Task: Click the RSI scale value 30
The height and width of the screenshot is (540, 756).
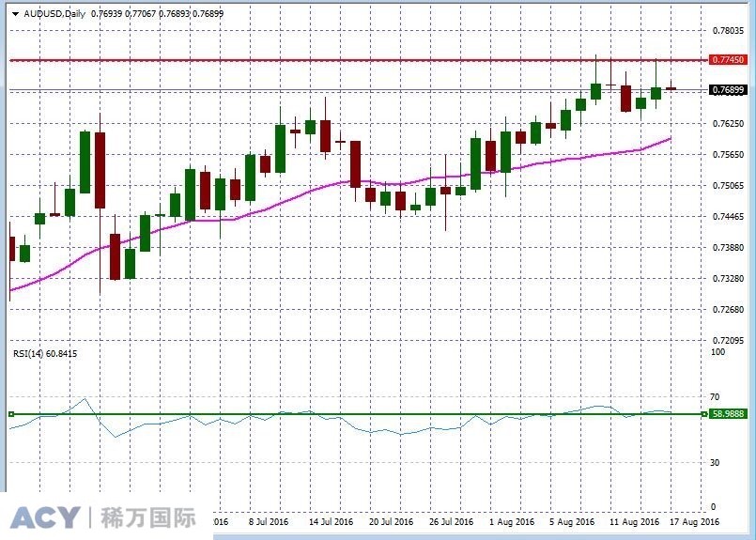Action: point(715,462)
